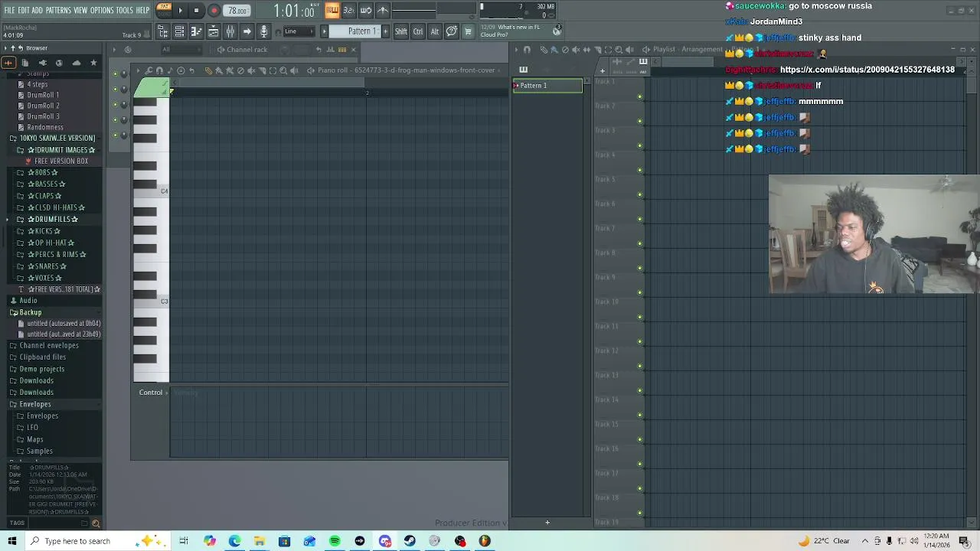
Task: Click the Shift typing-keyboard button
Action: tap(401, 31)
